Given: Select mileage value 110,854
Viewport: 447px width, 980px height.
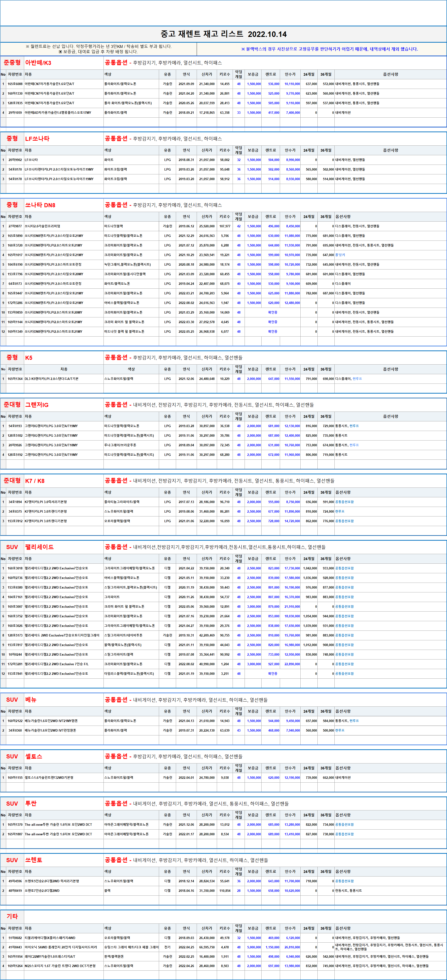Looking at the screenshot, I should [x=225, y=891].
